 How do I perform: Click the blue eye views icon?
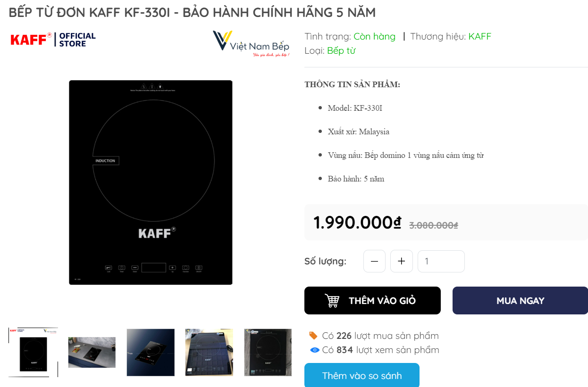(x=315, y=350)
